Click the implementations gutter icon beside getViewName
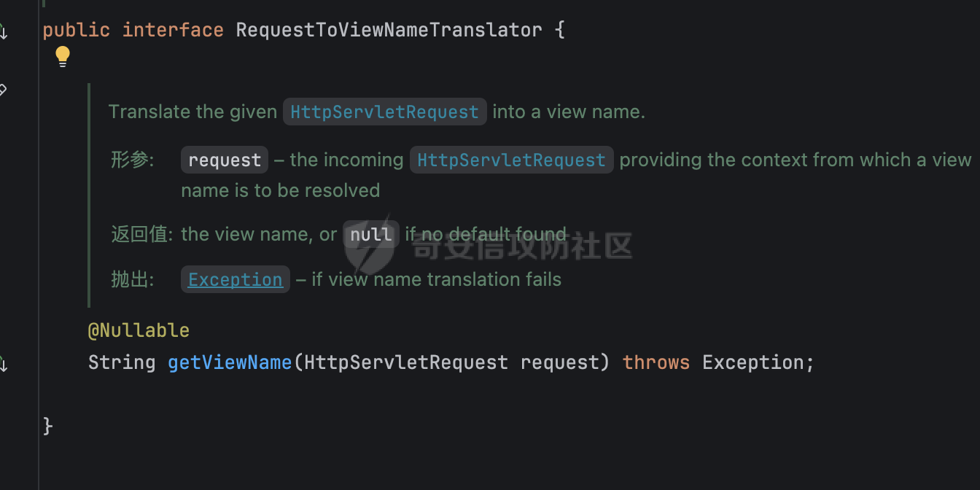 (x=3, y=364)
